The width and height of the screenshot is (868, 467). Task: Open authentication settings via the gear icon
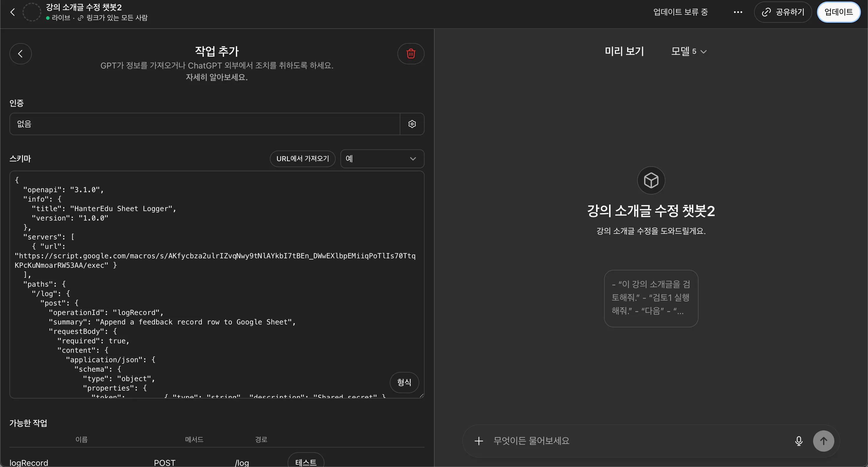click(412, 124)
